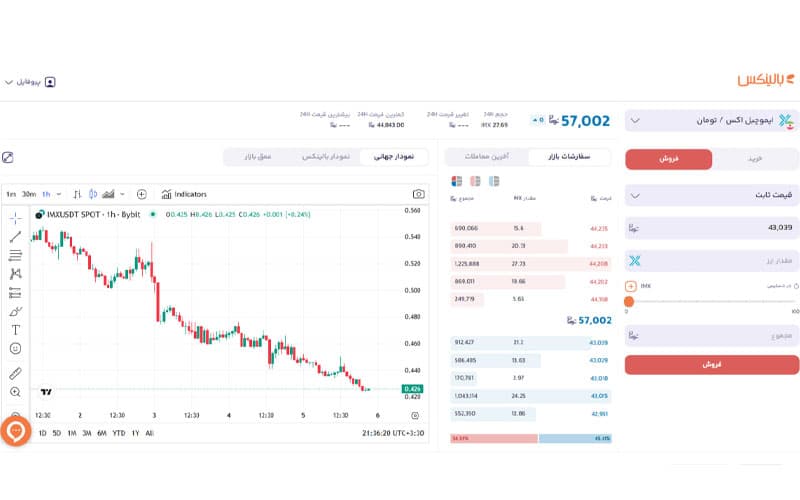Open the profile menu dropdown
Screen dimensions: 800x500
30,81
